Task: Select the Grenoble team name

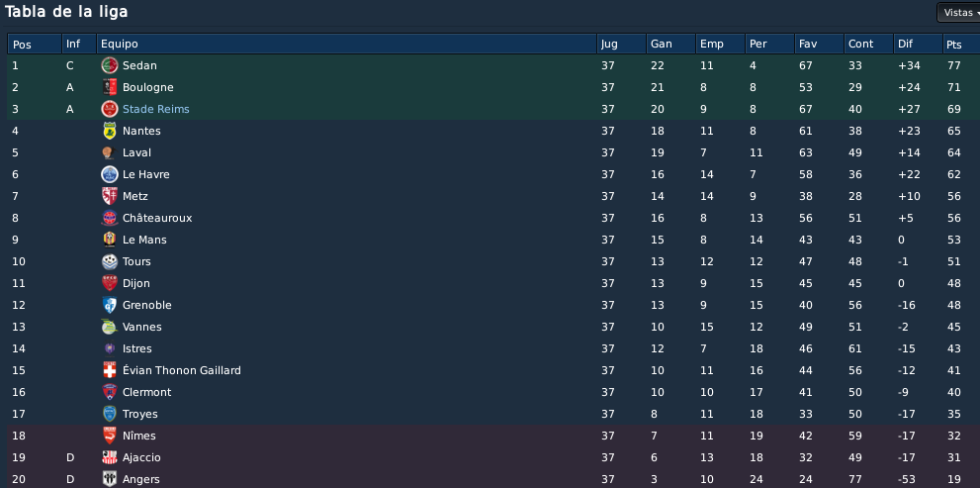Action: [x=147, y=305]
